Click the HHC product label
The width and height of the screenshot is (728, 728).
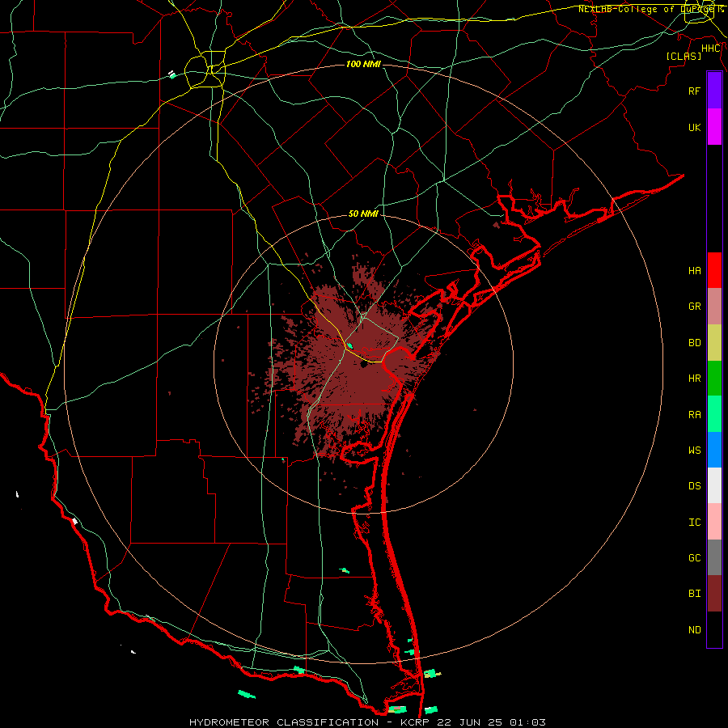pyautogui.click(x=711, y=49)
